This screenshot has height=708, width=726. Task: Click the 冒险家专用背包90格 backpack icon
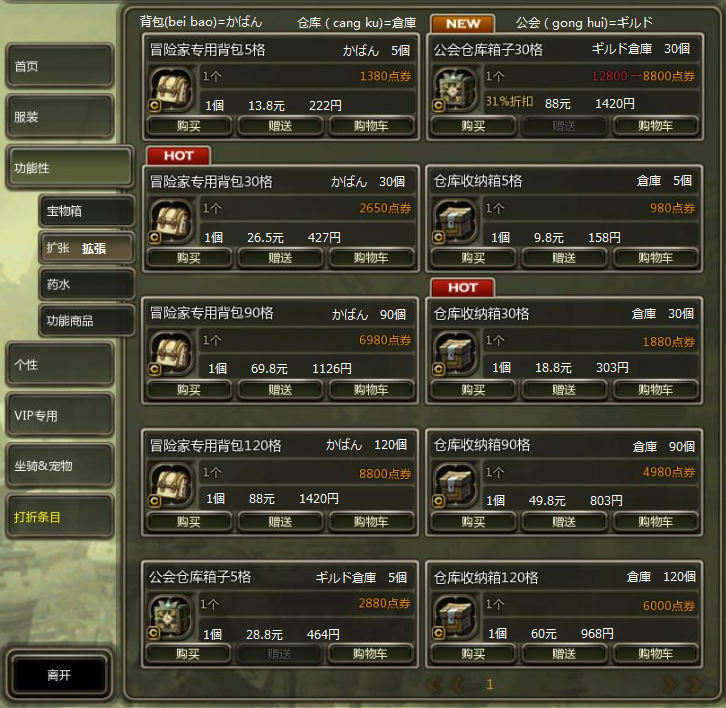(171, 354)
